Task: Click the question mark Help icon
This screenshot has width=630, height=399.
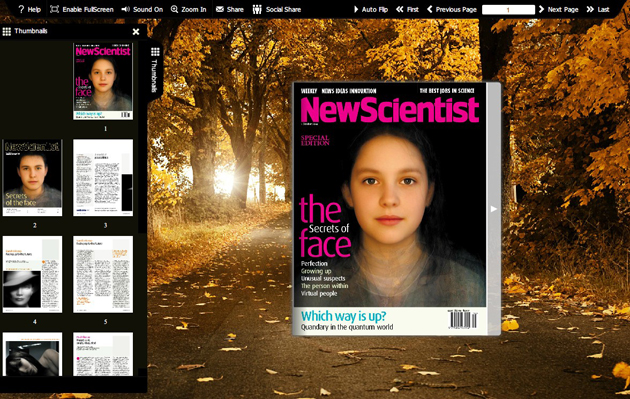Action: point(21,9)
